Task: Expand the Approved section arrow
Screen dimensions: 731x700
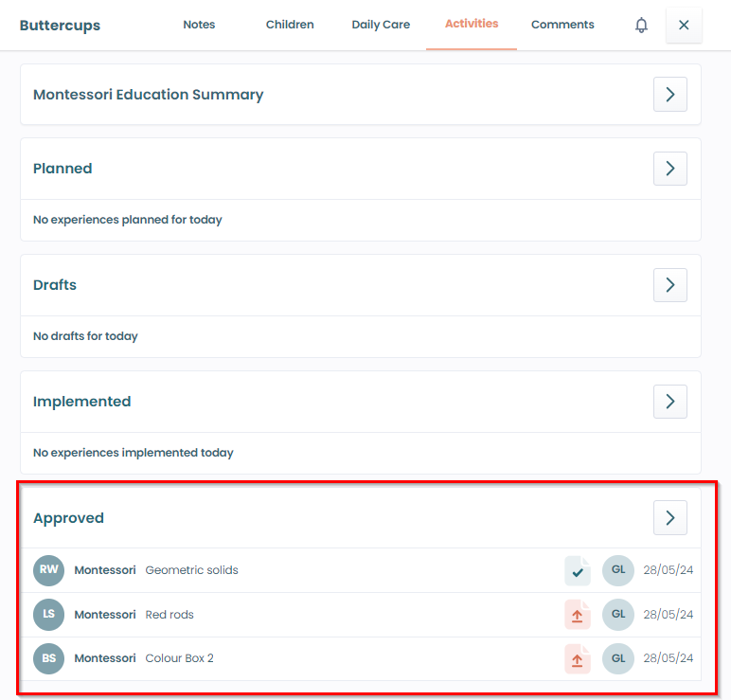Action: pos(669,518)
